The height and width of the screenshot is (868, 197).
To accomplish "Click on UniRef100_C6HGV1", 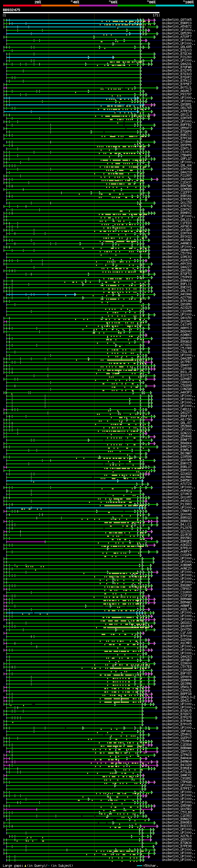I will (x=177, y=382).
